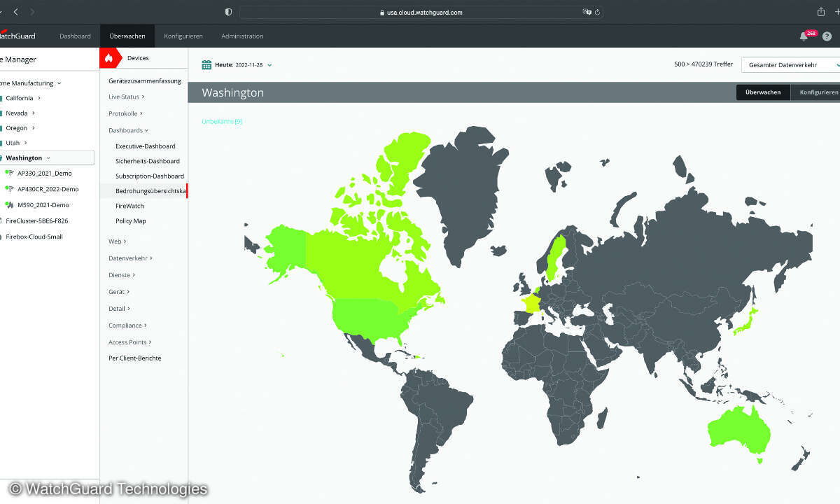
Task: Click the Devices breadcrumb label
Action: tap(138, 58)
